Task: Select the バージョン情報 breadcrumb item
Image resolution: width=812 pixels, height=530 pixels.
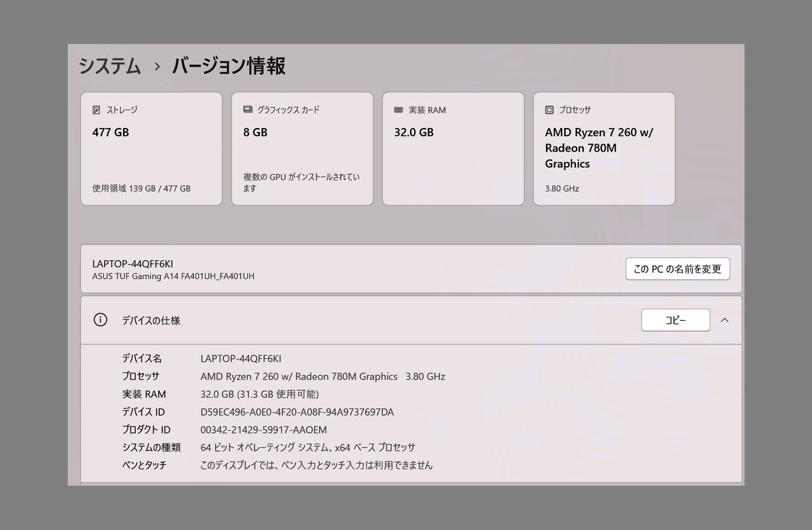Action: coord(227,66)
